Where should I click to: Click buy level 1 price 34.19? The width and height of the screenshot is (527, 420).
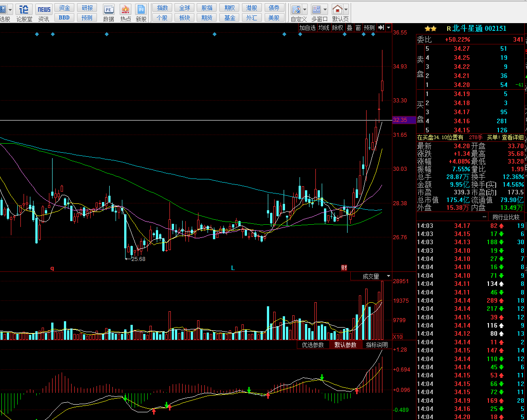(462, 94)
